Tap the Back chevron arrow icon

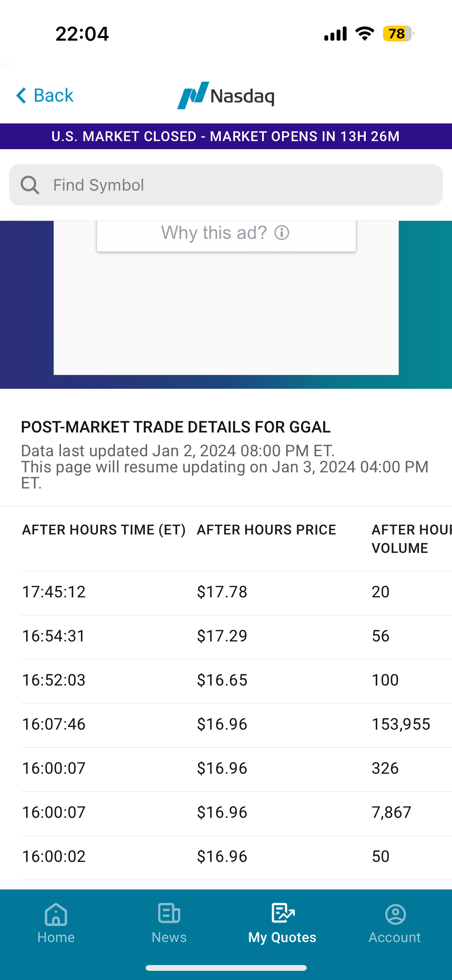21,95
